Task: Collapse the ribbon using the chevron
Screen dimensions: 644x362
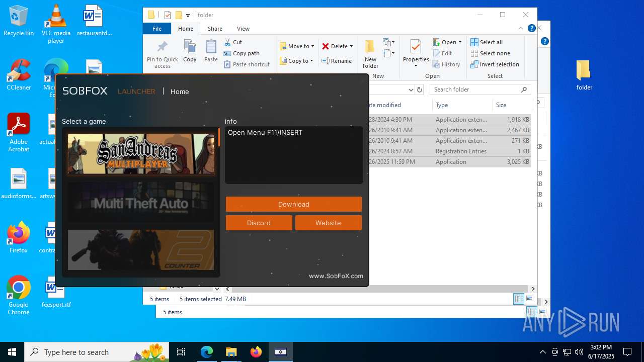Action: pyautogui.click(x=521, y=29)
